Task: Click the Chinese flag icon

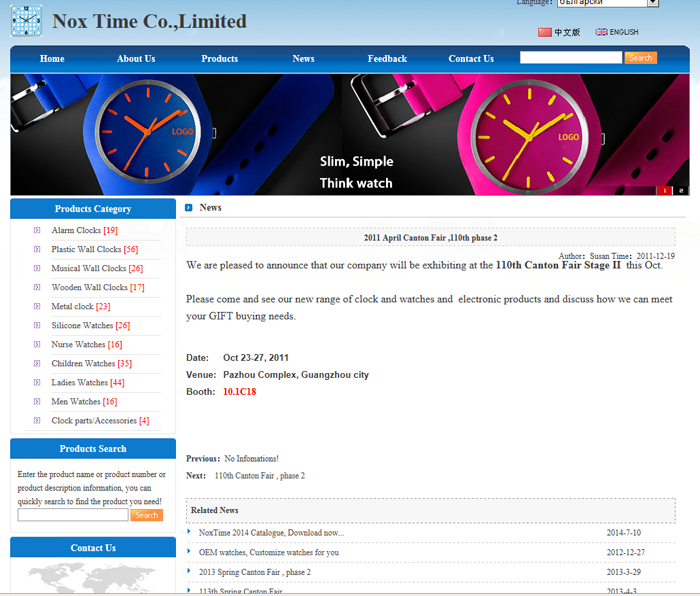Action: click(545, 32)
